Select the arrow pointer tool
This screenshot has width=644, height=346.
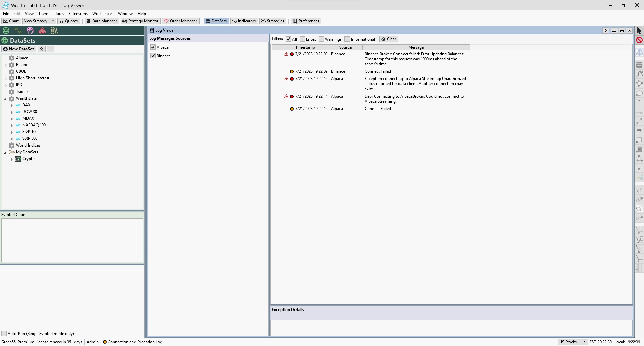(639, 31)
